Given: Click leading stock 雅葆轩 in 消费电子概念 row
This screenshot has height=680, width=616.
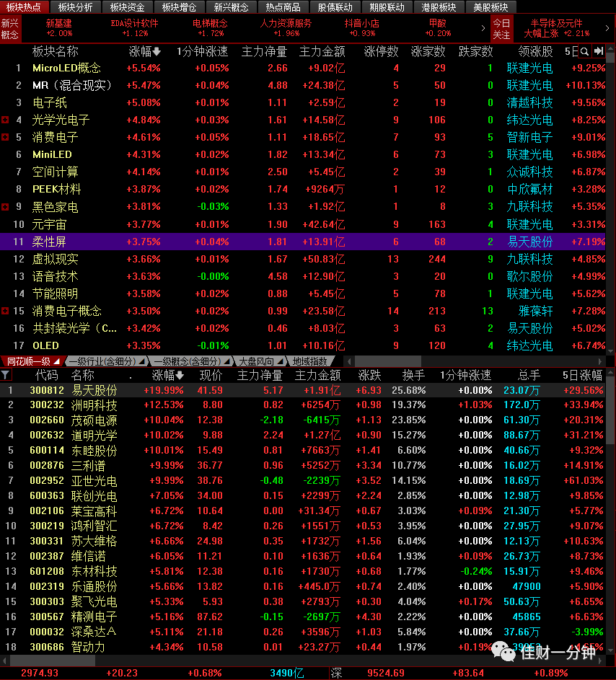Looking at the screenshot, I should 536,311.
